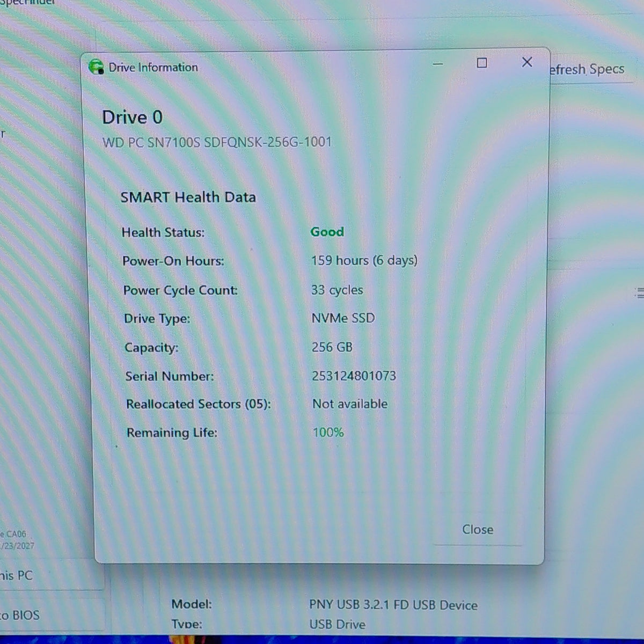Image resolution: width=644 pixels, height=644 pixels.
Task: Click the Serial Number label
Action: (170, 376)
